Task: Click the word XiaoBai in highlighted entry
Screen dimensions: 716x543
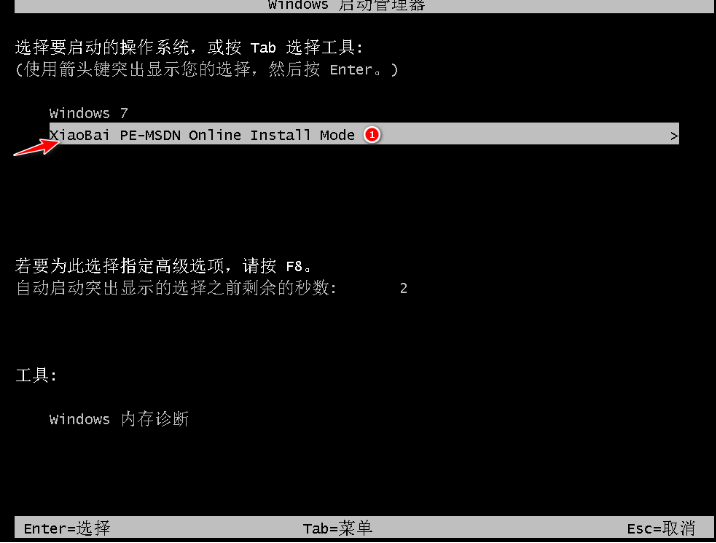Action: click(80, 135)
